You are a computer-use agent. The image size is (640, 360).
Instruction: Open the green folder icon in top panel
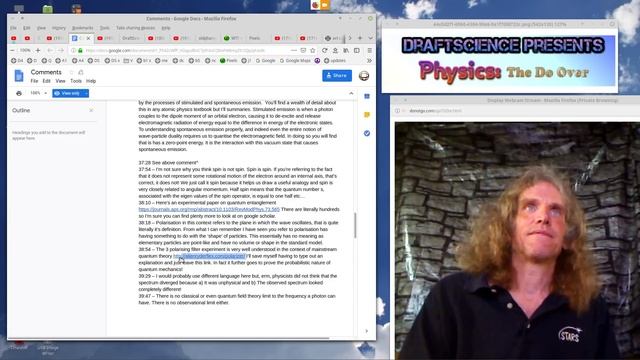coord(48,9)
